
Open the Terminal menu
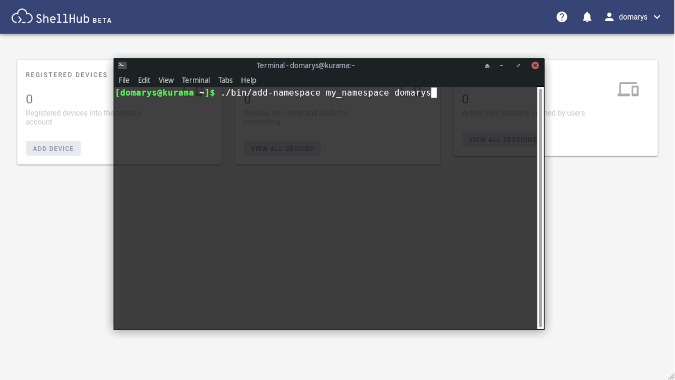196,80
